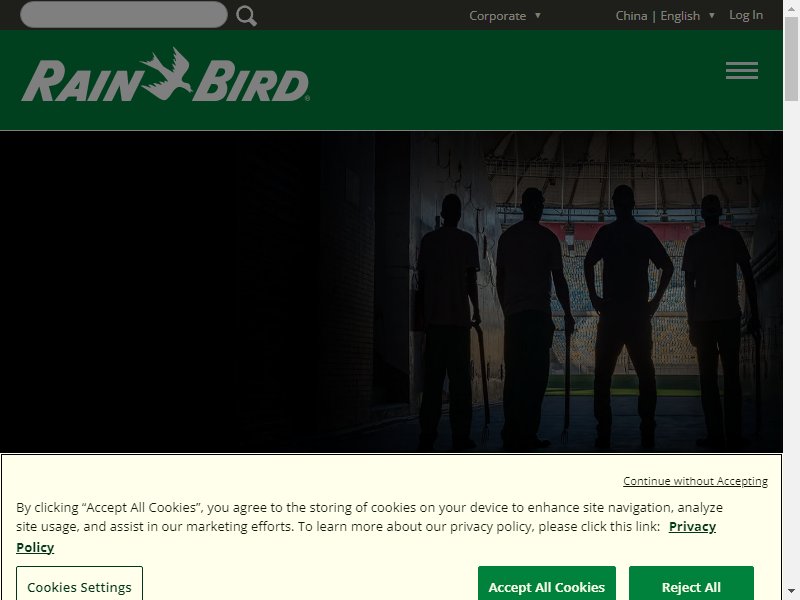The height and width of the screenshot is (600, 800).
Task: Click the search magnifier icon
Action: 246,16
